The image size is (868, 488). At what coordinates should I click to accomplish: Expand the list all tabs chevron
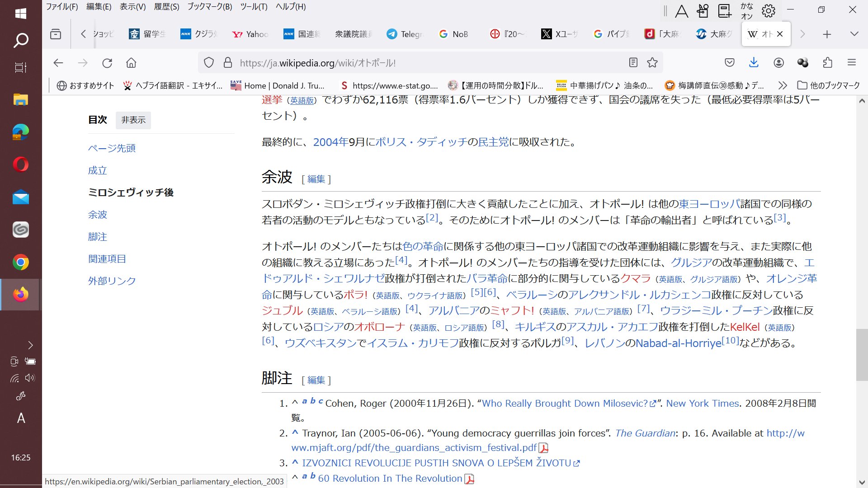coord(854,34)
